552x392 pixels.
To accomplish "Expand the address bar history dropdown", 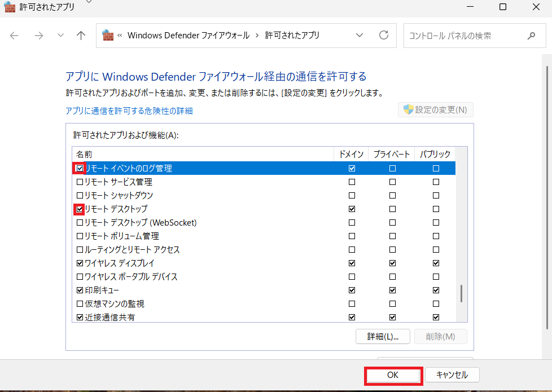I will pyautogui.click(x=360, y=35).
